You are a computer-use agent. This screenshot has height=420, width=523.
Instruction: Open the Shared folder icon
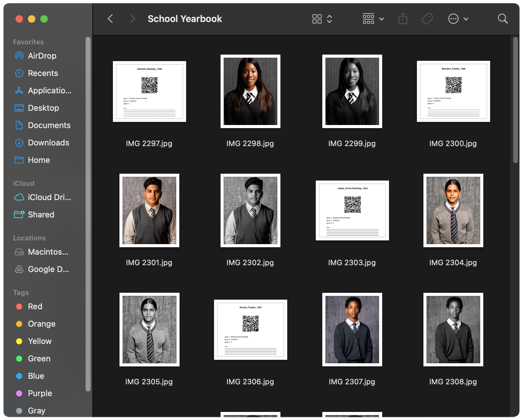(x=19, y=215)
